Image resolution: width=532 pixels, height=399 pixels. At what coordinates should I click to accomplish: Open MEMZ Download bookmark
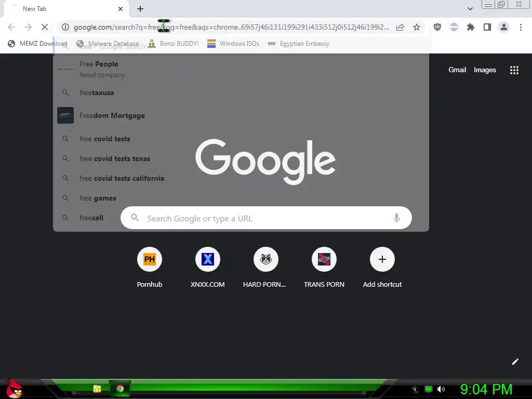(x=37, y=44)
